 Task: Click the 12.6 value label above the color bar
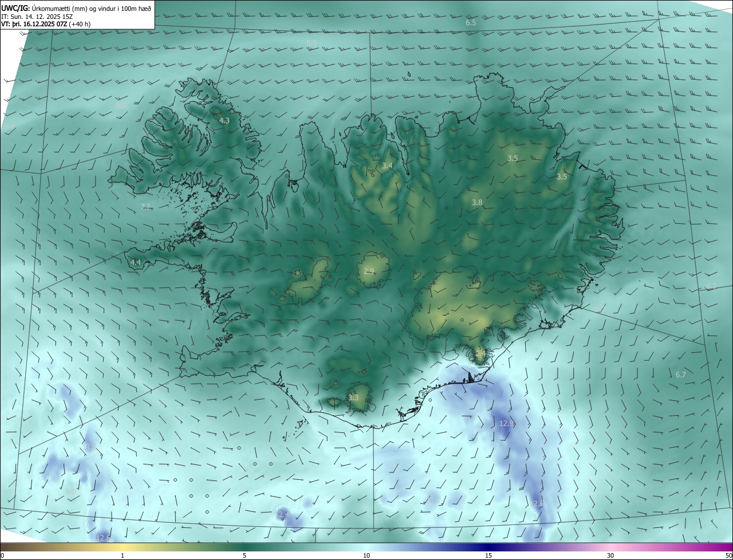104,538
